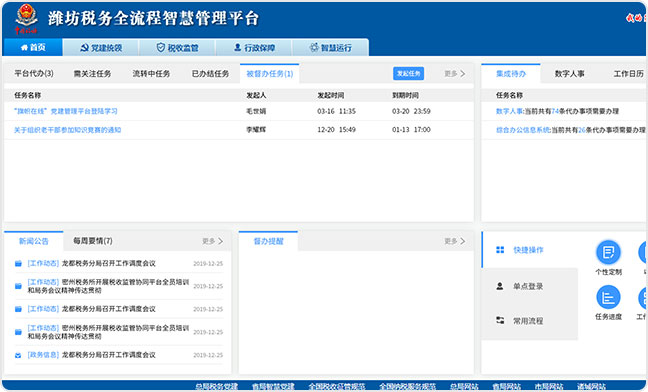The image size is (648, 392).
Task: Switch to the 已办结任务 tab
Action: point(210,74)
